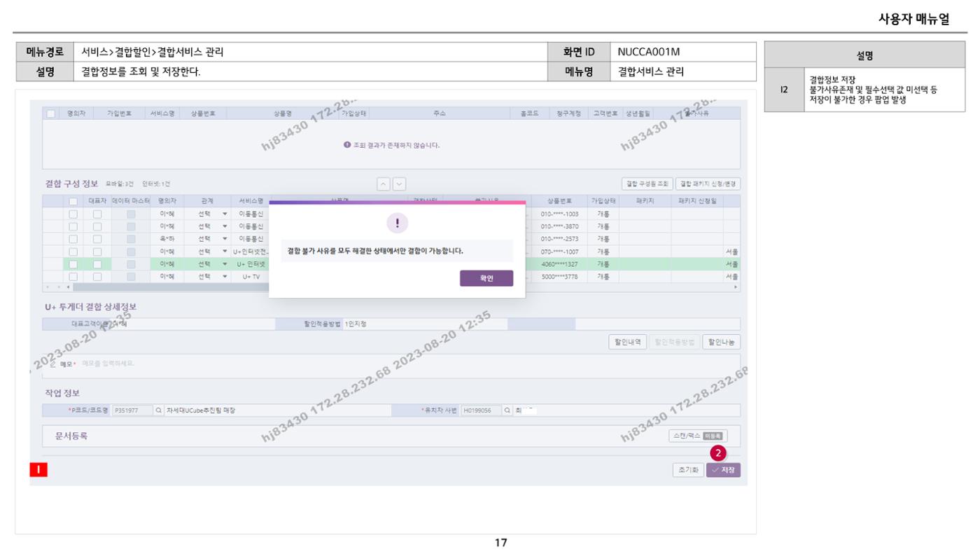Click the search icon beside the P코드 field

tap(158, 410)
